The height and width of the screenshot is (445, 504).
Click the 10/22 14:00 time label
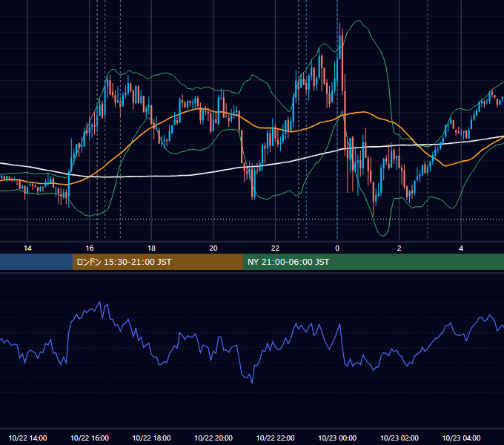coord(27,438)
